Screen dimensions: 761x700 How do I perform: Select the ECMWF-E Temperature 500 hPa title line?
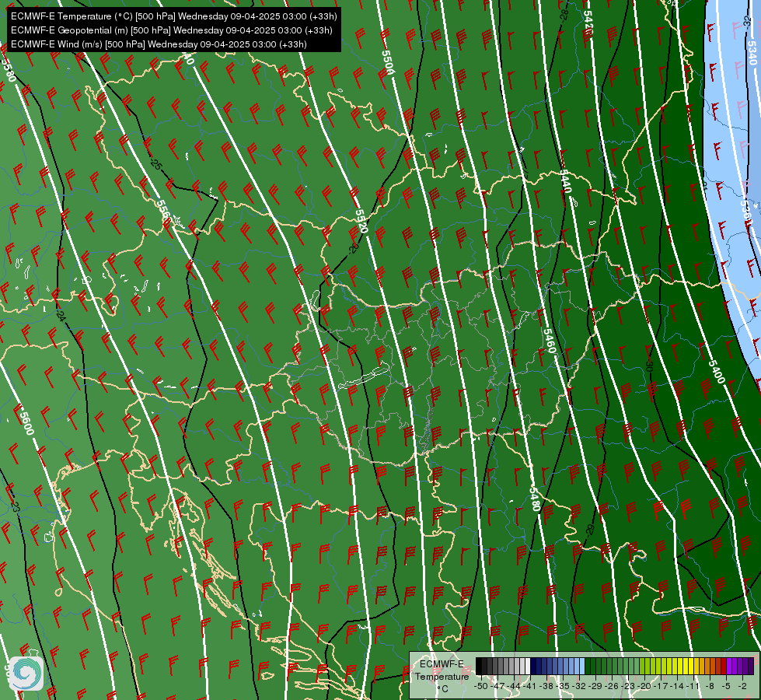pyautogui.click(x=173, y=16)
